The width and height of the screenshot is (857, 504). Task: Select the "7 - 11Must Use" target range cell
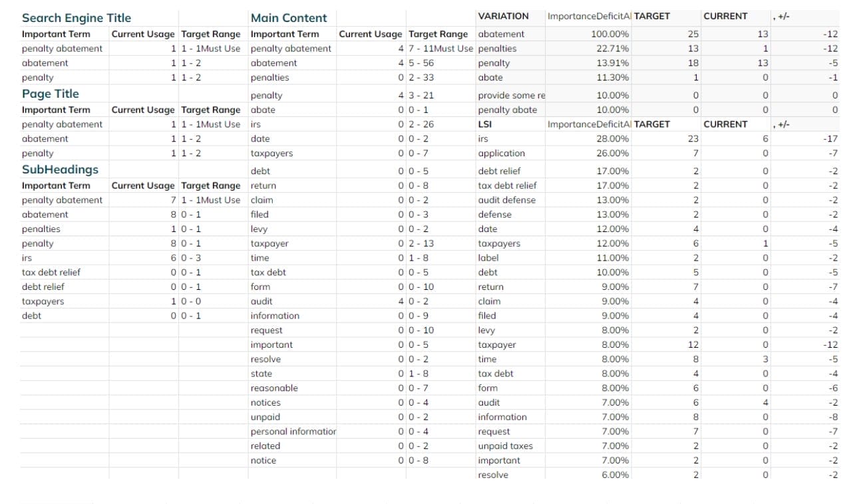440,49
